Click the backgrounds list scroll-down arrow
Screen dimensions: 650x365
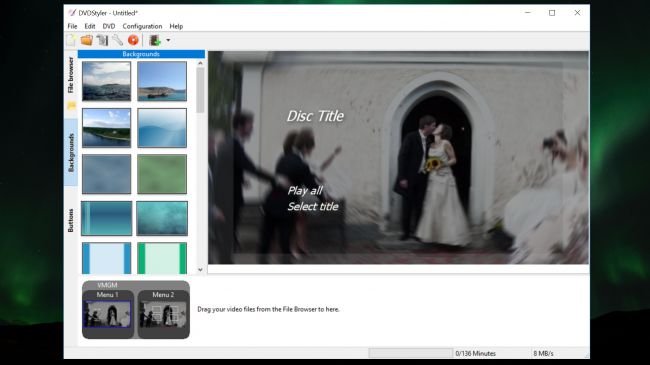[200, 270]
